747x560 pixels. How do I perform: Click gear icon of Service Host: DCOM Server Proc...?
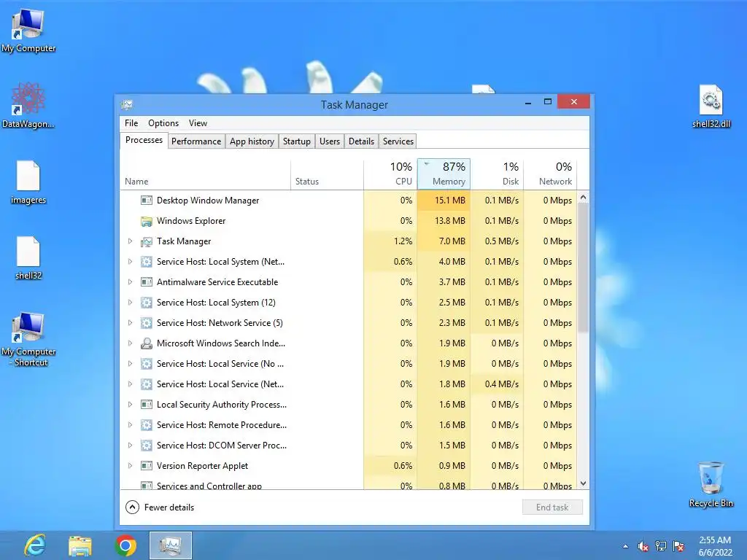(x=146, y=446)
